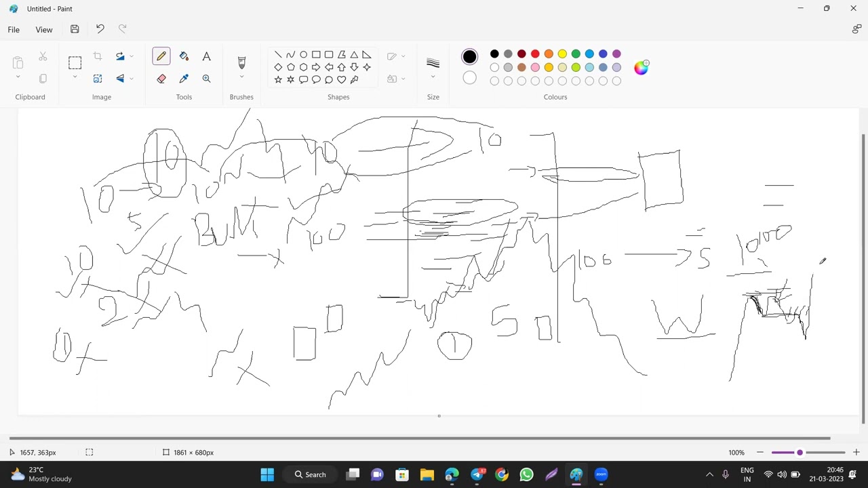This screenshot has width=868, height=488.
Task: Open WhatsApp from the taskbar
Action: (526, 474)
